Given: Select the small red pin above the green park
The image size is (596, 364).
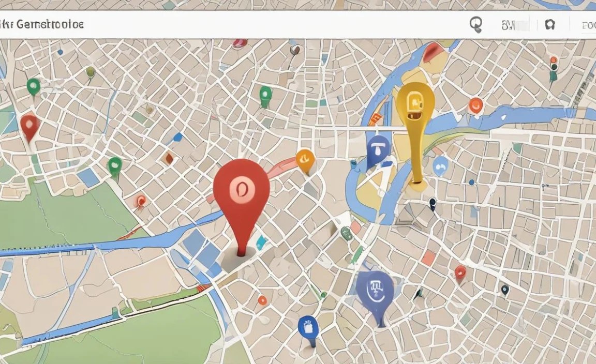Looking at the screenshot, I should point(141,201).
